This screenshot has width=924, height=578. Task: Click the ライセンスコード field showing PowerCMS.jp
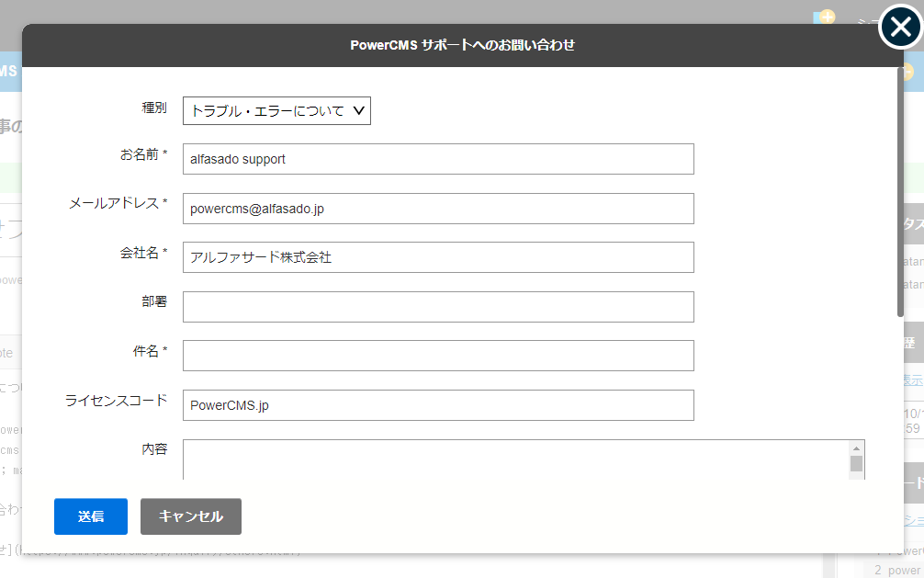438,404
